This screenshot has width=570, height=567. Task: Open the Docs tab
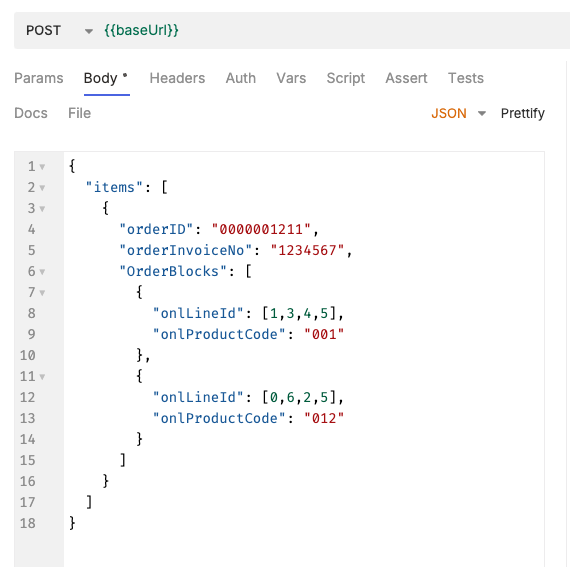coord(31,113)
